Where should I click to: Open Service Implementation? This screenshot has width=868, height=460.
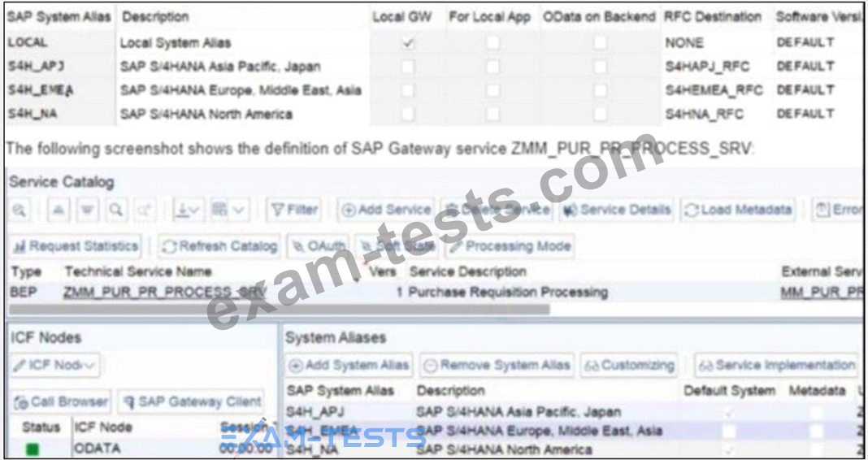pos(777,366)
